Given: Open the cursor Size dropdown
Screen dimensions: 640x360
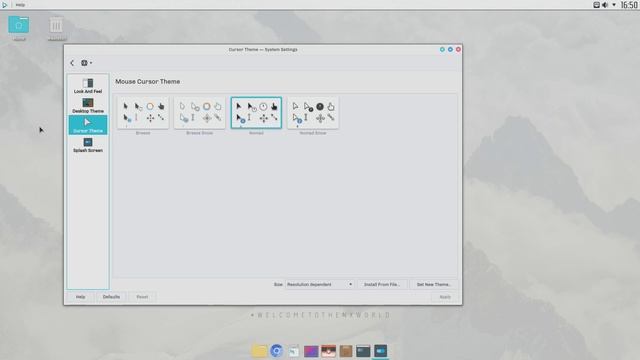Looking at the screenshot, I should [319, 284].
